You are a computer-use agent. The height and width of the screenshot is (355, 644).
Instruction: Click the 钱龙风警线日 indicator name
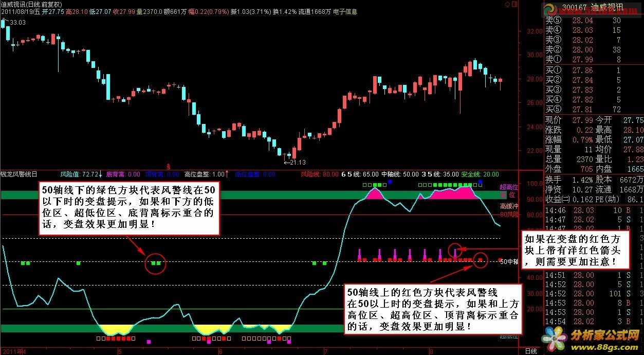19,174
